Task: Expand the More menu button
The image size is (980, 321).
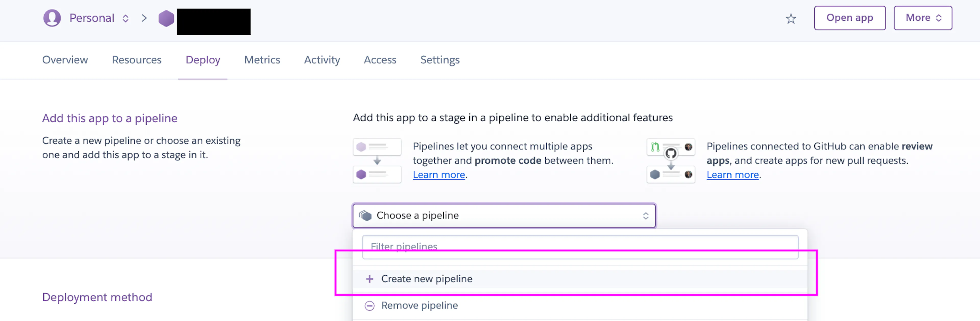Action: pos(923,18)
